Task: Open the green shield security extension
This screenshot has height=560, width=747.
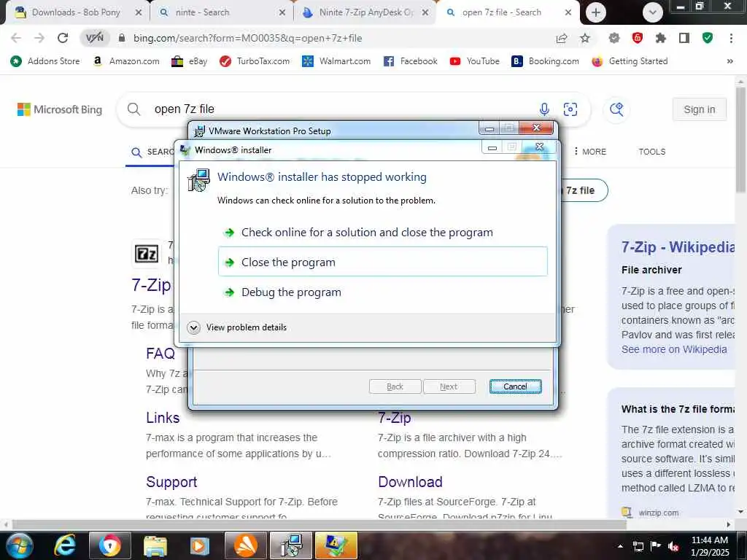Action: (708, 38)
